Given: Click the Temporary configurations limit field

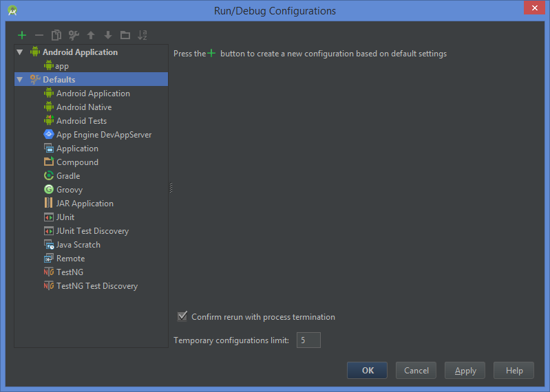Looking at the screenshot, I should (308, 340).
